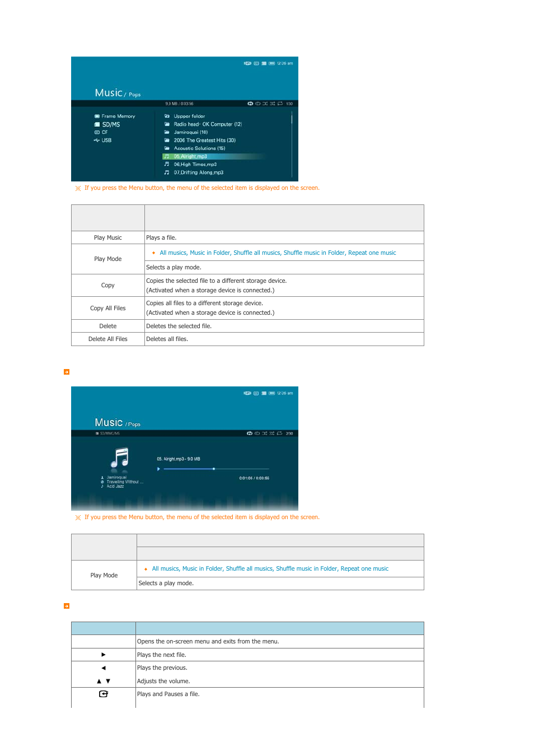Click 'Opens the on-screen menu' description
The height and width of the screenshot is (756, 534).
[208, 642]
